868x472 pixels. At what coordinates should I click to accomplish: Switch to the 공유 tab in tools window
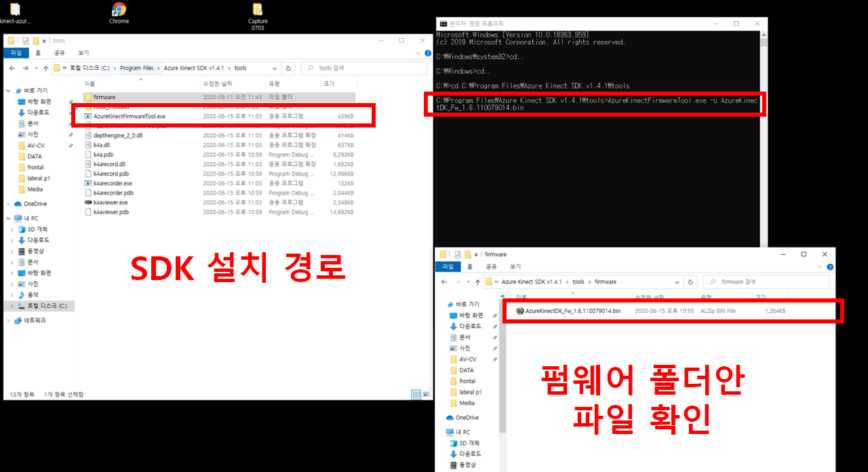[x=59, y=52]
